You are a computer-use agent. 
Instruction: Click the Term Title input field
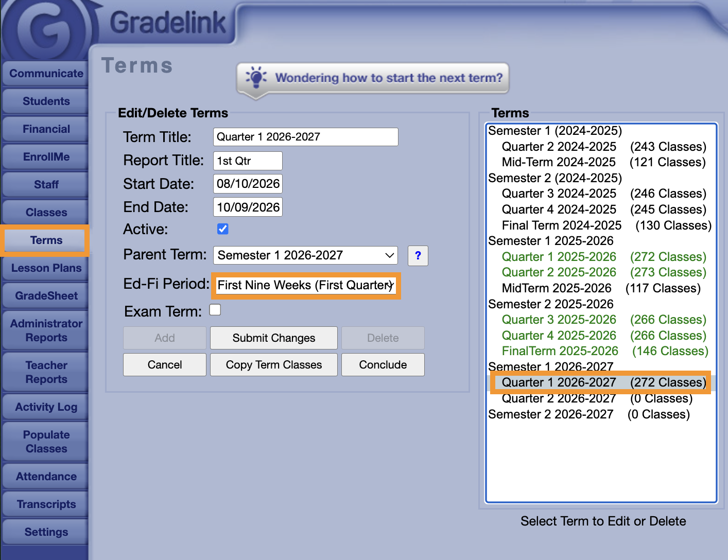[305, 137]
